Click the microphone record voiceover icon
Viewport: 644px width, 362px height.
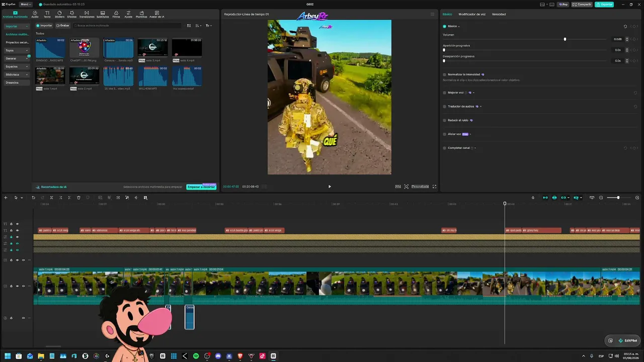[x=533, y=198]
